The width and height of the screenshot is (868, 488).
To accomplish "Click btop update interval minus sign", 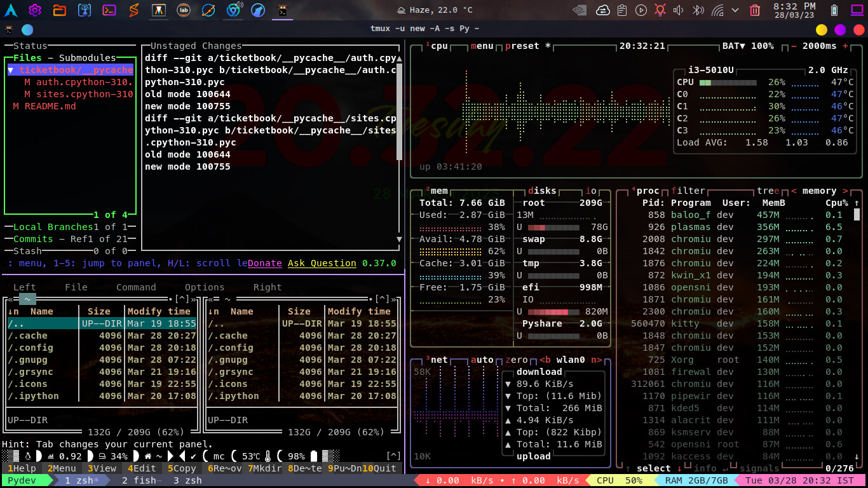I will coord(794,46).
